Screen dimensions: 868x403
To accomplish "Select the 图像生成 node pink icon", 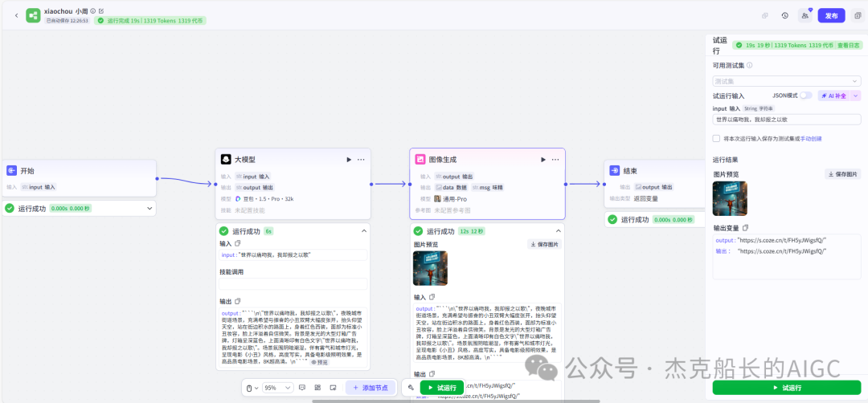I will tap(420, 159).
